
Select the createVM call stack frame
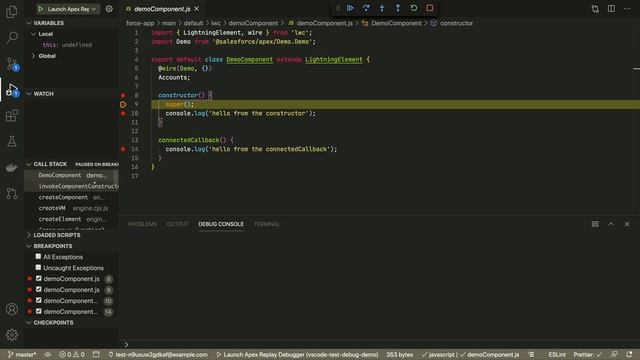coord(71,208)
